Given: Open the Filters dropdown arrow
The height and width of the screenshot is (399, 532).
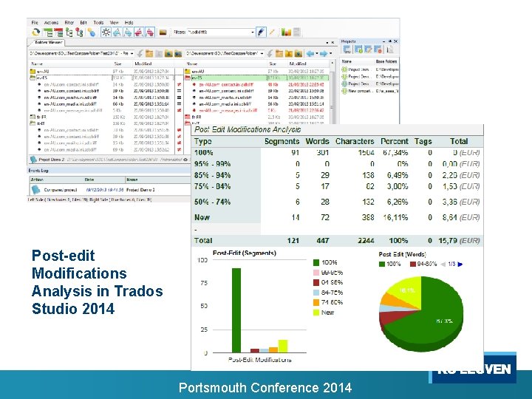Looking at the screenshot, I should point(253,33).
